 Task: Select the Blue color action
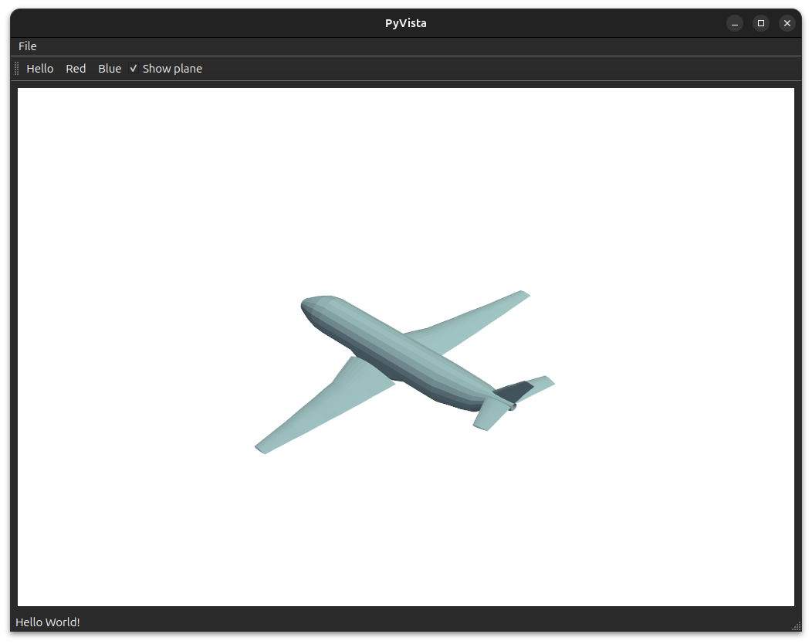point(110,69)
